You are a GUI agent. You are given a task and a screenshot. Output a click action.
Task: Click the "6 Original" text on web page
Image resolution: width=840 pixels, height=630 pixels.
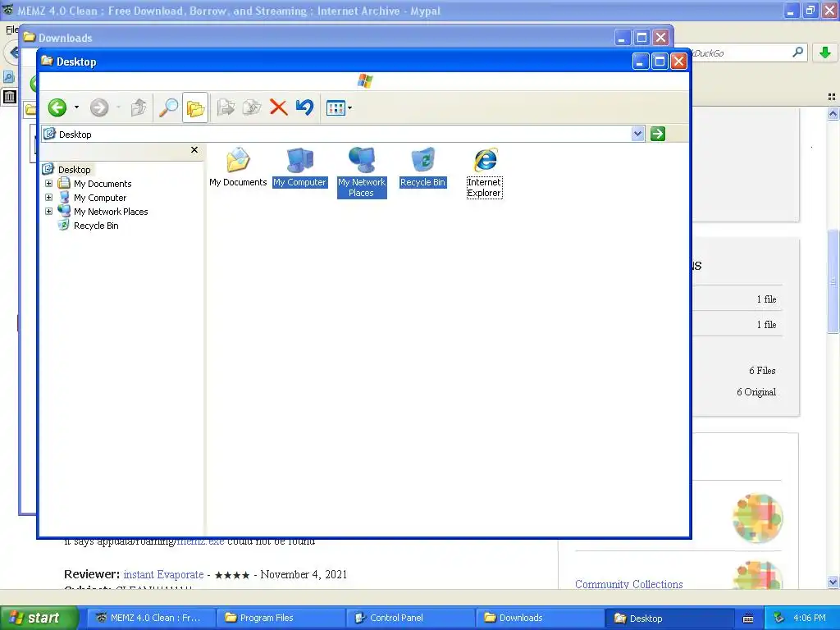pyautogui.click(x=756, y=392)
